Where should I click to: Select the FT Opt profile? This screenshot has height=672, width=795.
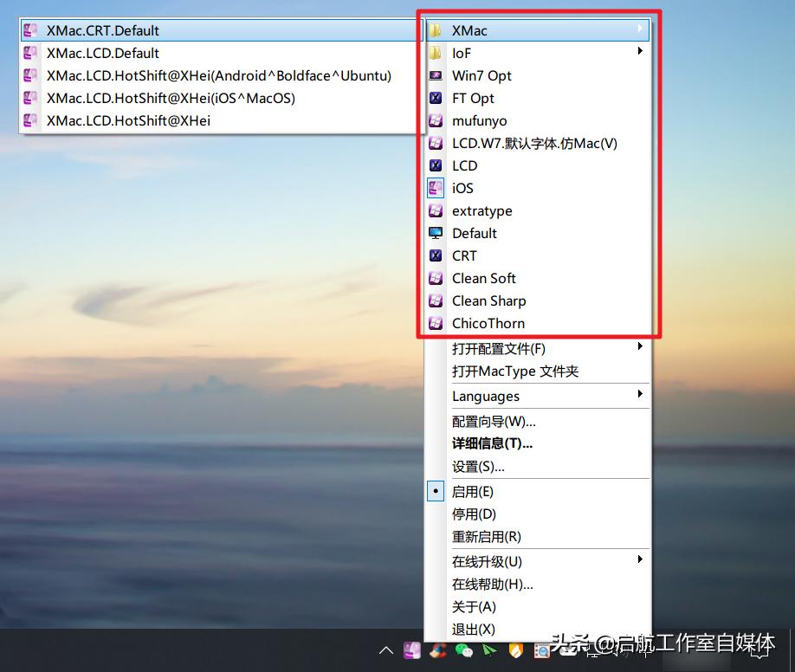pyautogui.click(x=475, y=98)
